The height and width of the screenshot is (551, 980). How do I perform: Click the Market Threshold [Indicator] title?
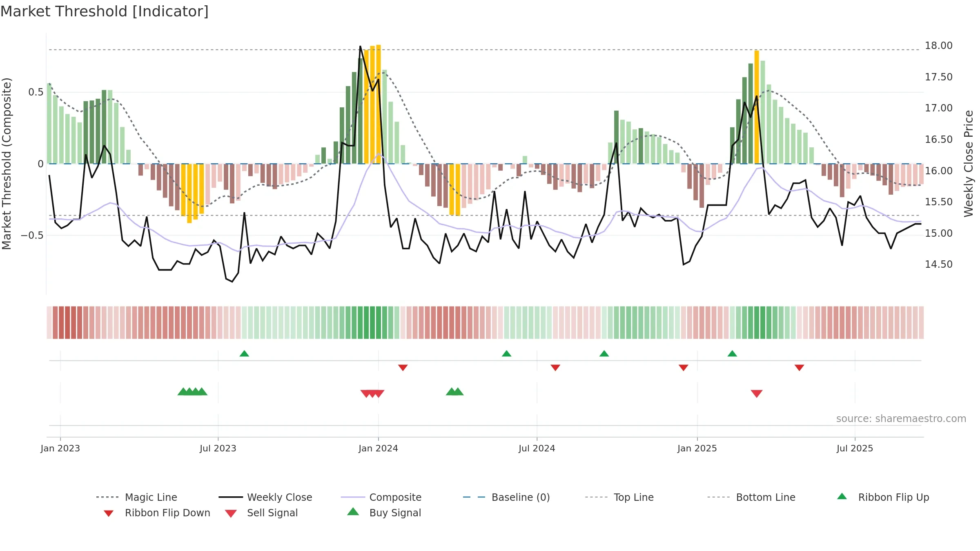pos(105,11)
